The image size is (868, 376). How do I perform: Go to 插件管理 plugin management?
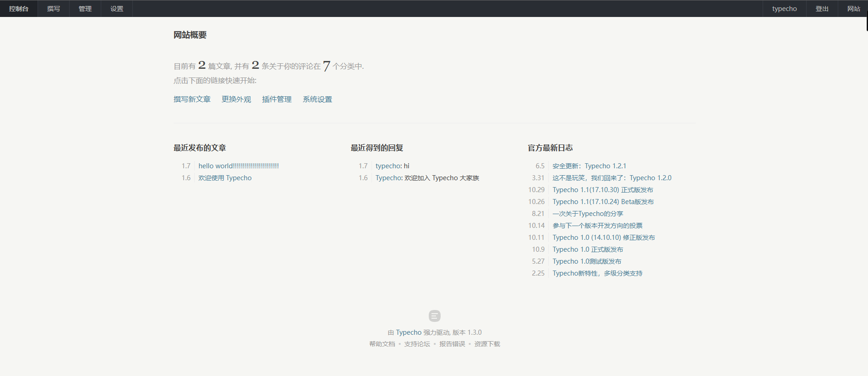point(277,100)
